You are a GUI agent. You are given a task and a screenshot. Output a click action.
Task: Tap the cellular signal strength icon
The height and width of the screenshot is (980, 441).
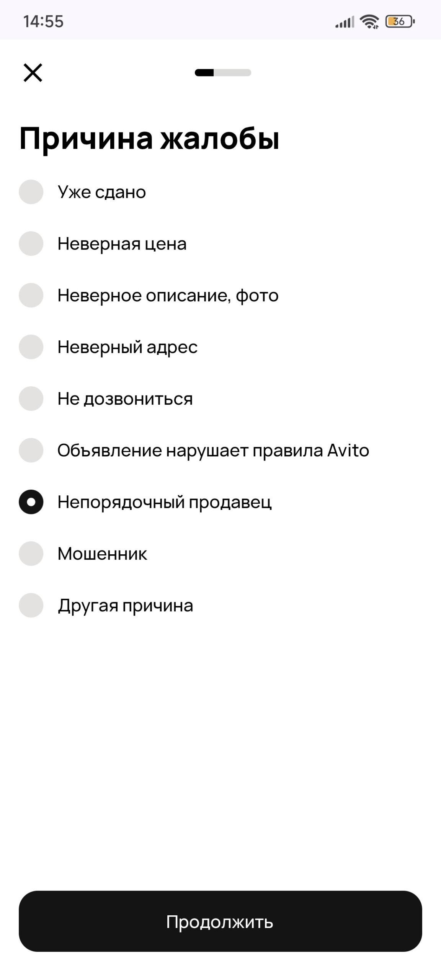345,22
